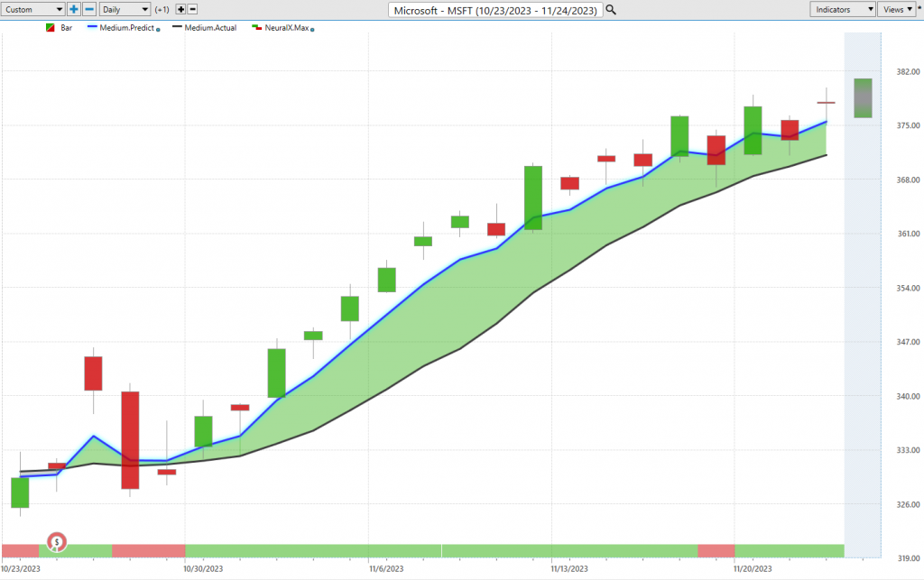
Task: Click the 333.00 price axis label
Action: pos(908,450)
